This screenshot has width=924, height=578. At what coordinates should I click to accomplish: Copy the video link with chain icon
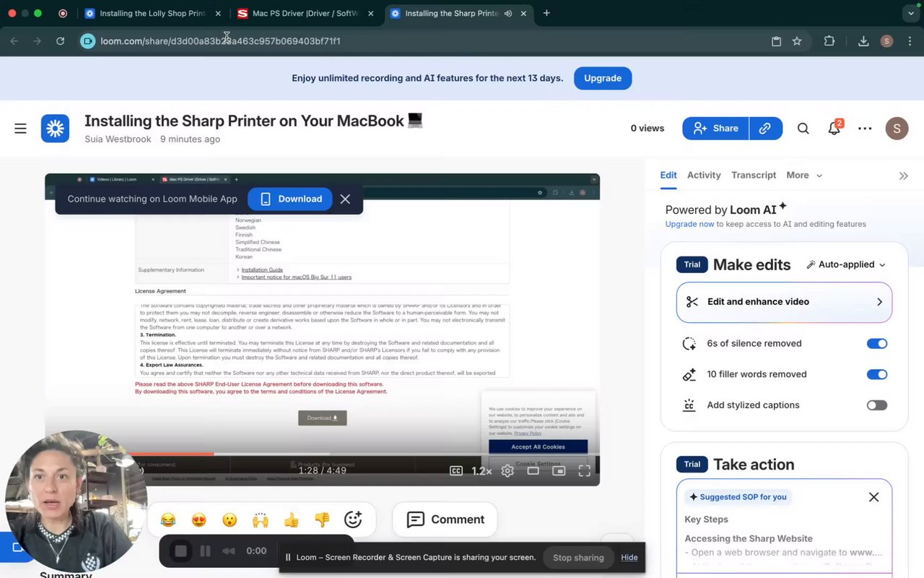point(765,129)
